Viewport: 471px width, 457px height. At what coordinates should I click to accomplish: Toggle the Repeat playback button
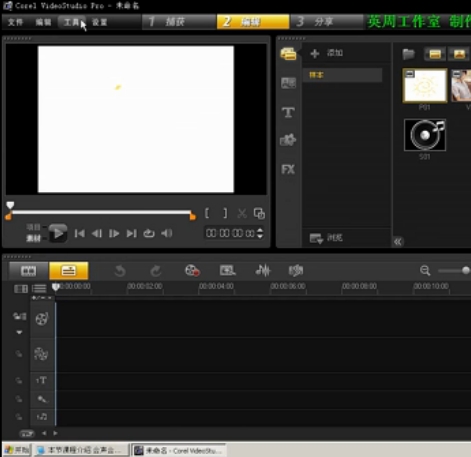[x=149, y=233]
